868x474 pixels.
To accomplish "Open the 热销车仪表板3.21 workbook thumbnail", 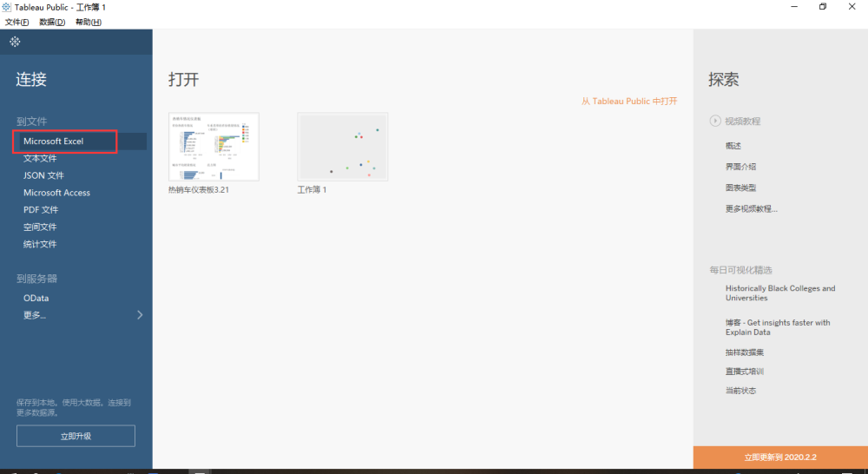I will [x=214, y=147].
